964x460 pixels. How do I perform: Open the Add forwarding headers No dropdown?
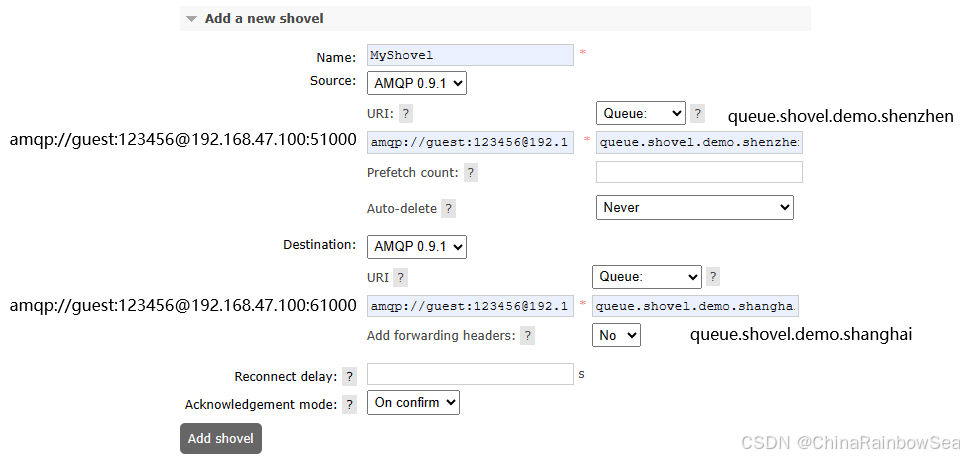pos(616,336)
